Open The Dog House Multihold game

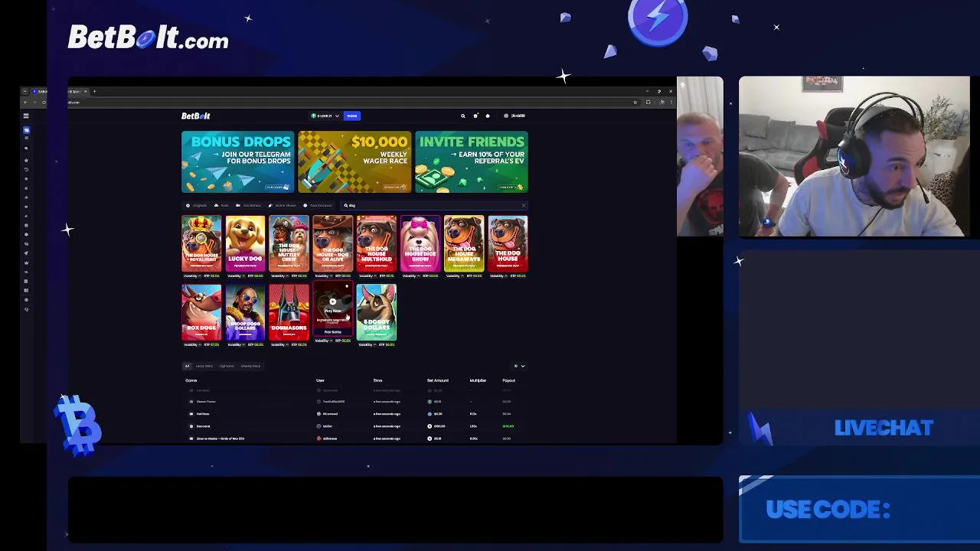coord(376,243)
